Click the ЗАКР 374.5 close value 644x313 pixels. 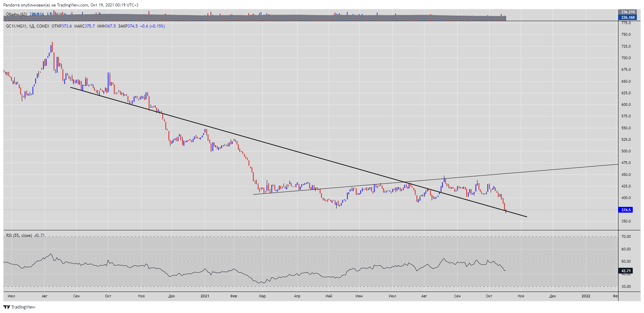[x=128, y=26]
